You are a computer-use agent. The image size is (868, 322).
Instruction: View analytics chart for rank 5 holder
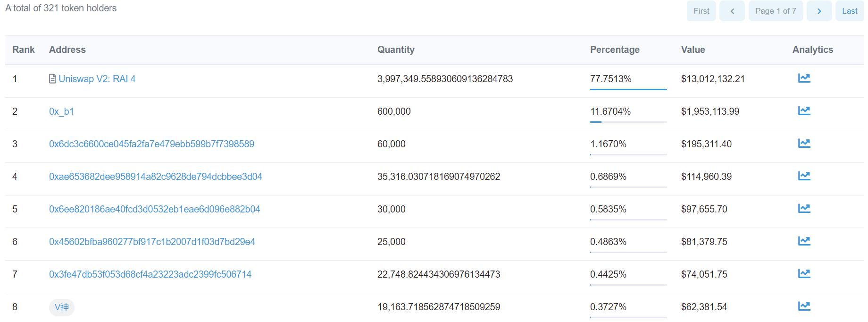pos(804,209)
